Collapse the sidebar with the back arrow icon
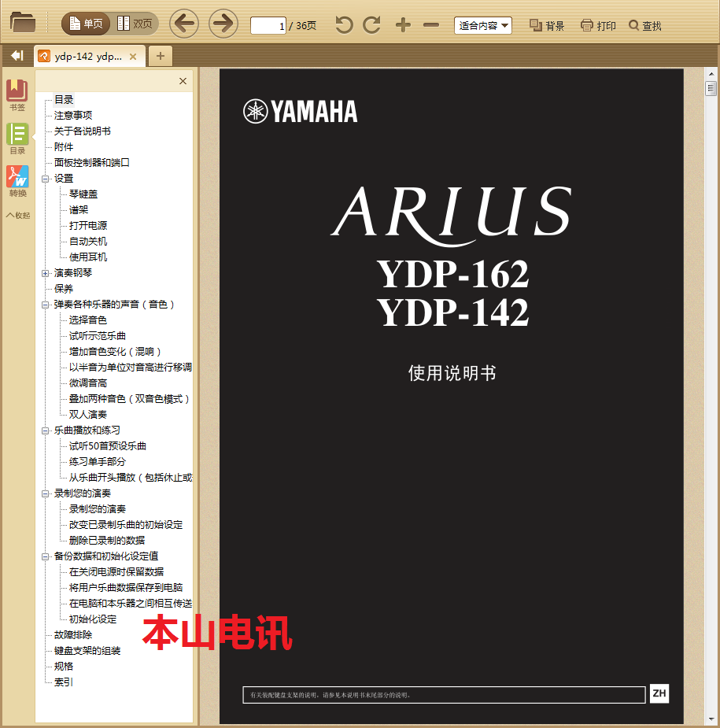Viewport: 720px width, 728px height. (17, 56)
